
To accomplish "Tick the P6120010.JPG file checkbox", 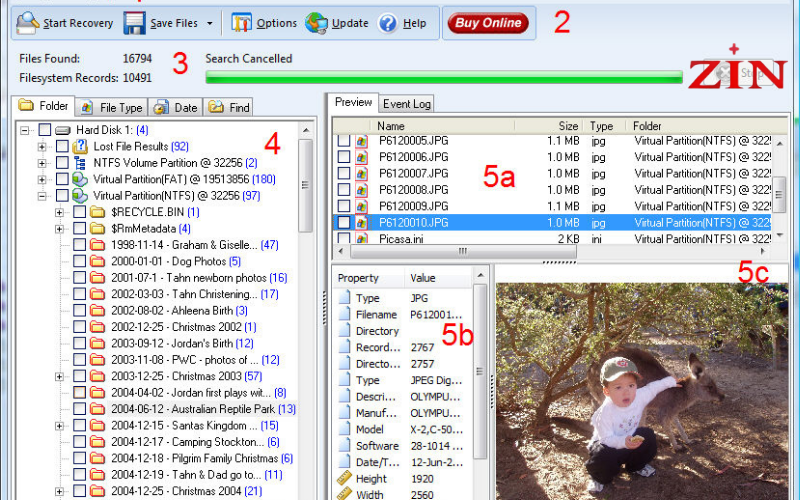I will coord(344,222).
